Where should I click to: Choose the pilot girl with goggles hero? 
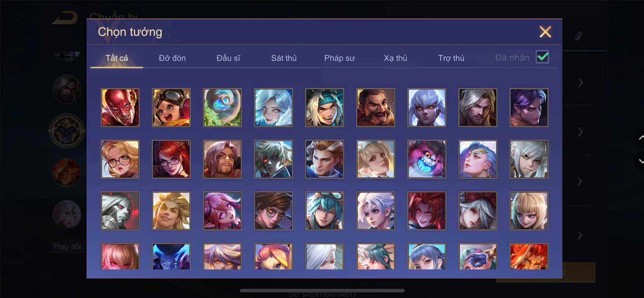click(x=171, y=107)
